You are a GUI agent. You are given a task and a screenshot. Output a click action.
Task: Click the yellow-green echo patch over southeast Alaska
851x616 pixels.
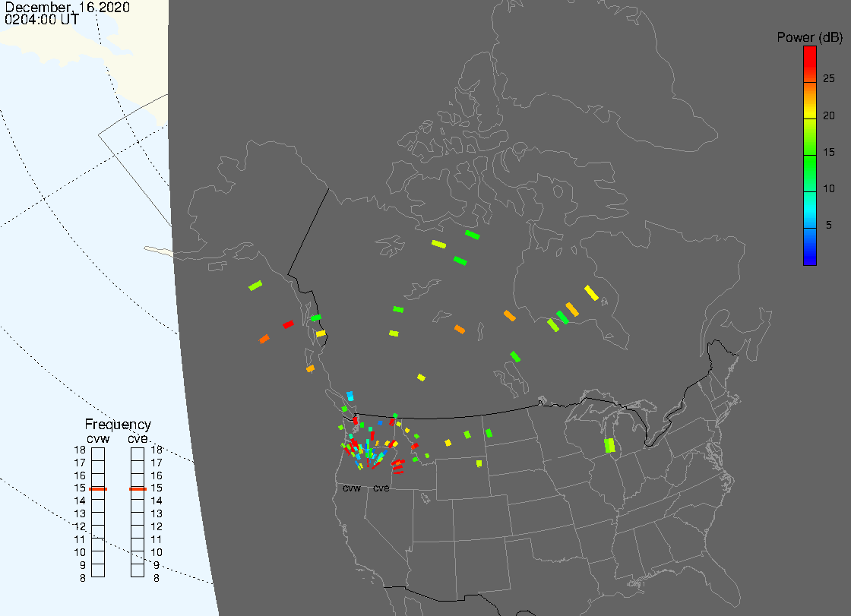[255, 286]
